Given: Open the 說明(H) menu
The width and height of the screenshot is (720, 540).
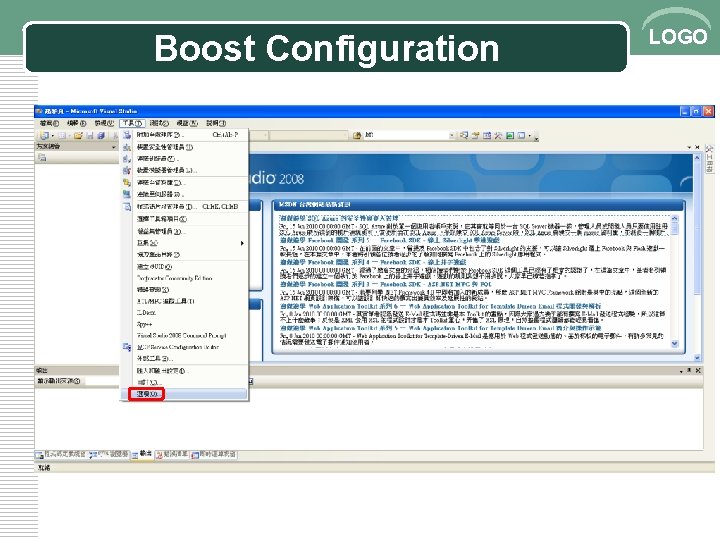Looking at the screenshot, I should pos(216,123).
